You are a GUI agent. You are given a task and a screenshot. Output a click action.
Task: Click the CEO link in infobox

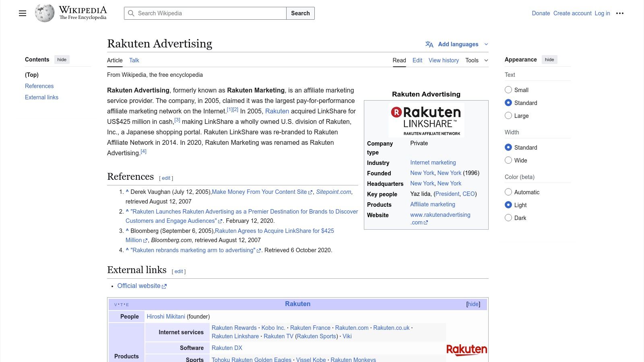(x=469, y=194)
